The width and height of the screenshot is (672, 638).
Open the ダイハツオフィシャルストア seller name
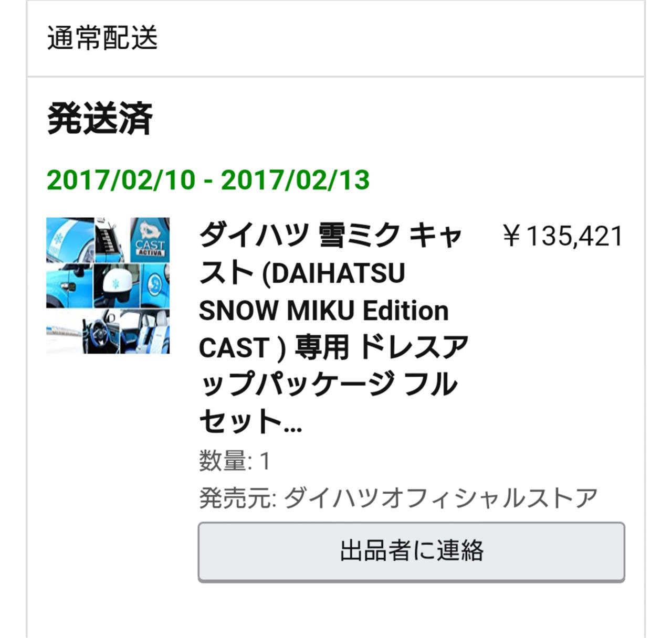click(x=440, y=497)
